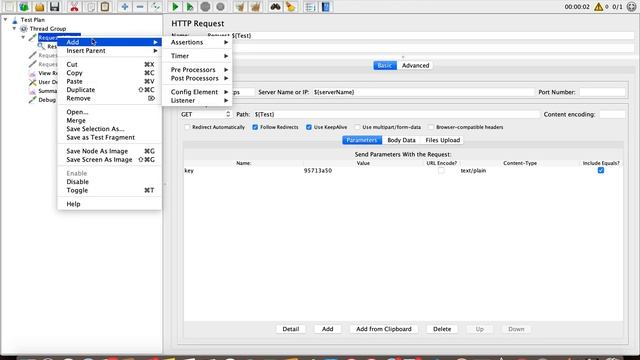Click the Stop test round icon

(205, 7)
